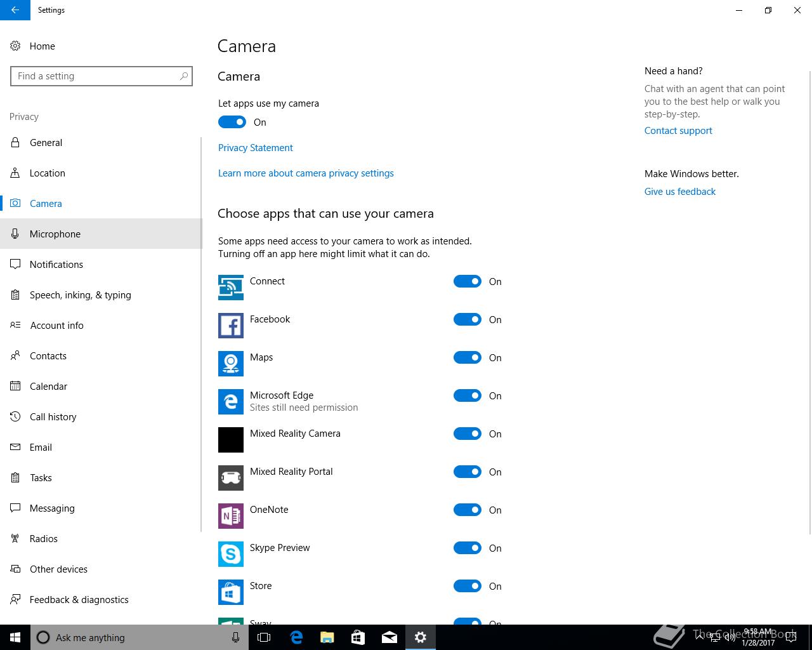Image resolution: width=812 pixels, height=650 pixels.
Task: Disable camera access for Connect
Action: 468,281
